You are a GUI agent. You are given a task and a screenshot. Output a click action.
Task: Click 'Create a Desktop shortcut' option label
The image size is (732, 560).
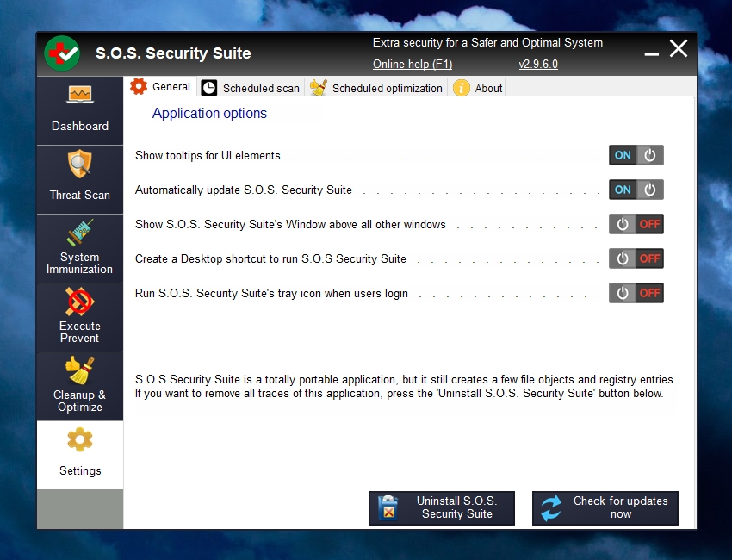click(270, 258)
